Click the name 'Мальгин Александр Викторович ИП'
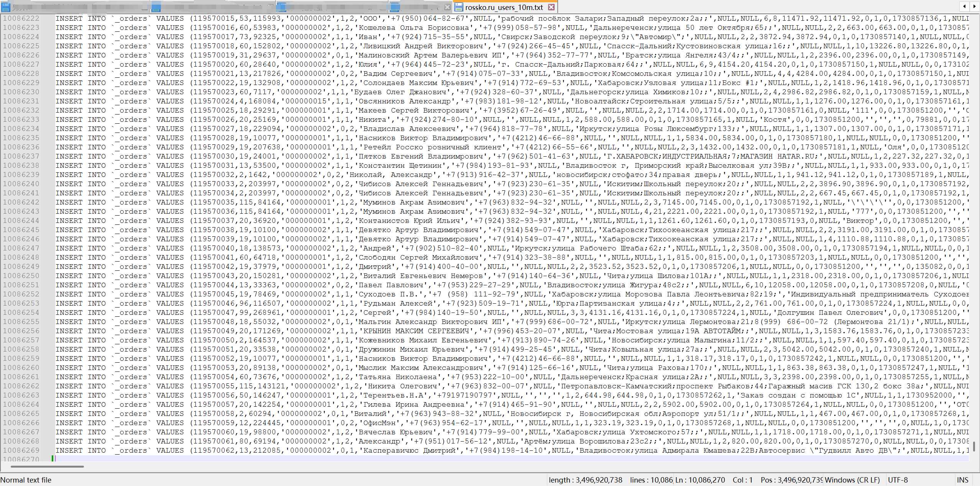Viewport: 980px width, 486px height. tap(430, 322)
